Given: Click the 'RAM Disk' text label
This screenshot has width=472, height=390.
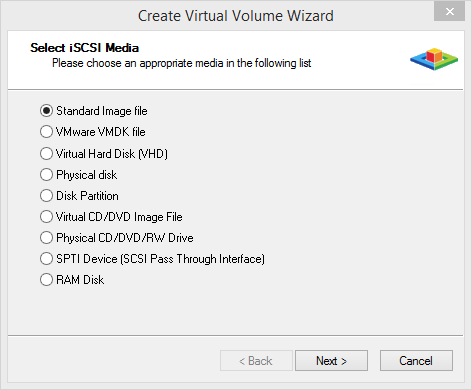Looking at the screenshot, I should 80,280.
